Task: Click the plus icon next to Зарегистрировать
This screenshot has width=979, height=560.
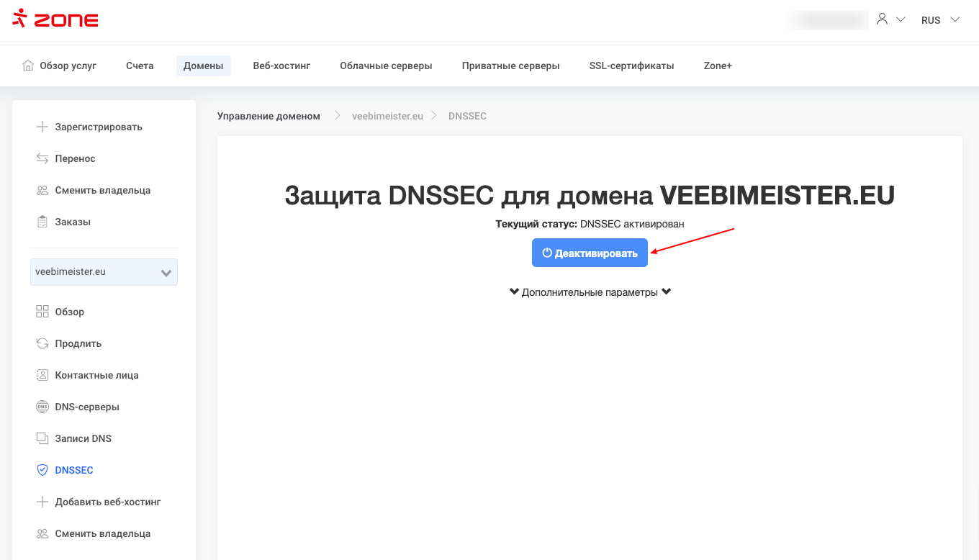Action: click(x=42, y=127)
